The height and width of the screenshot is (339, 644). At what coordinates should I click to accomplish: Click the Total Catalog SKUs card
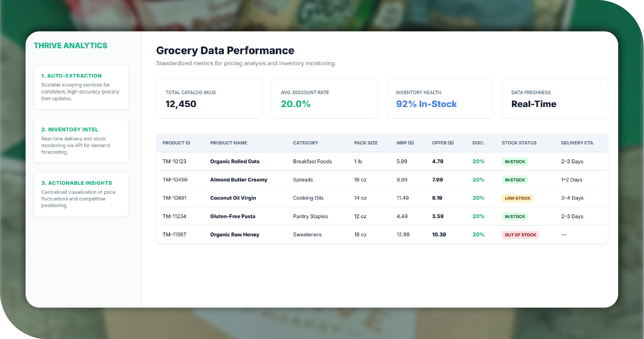(209, 99)
